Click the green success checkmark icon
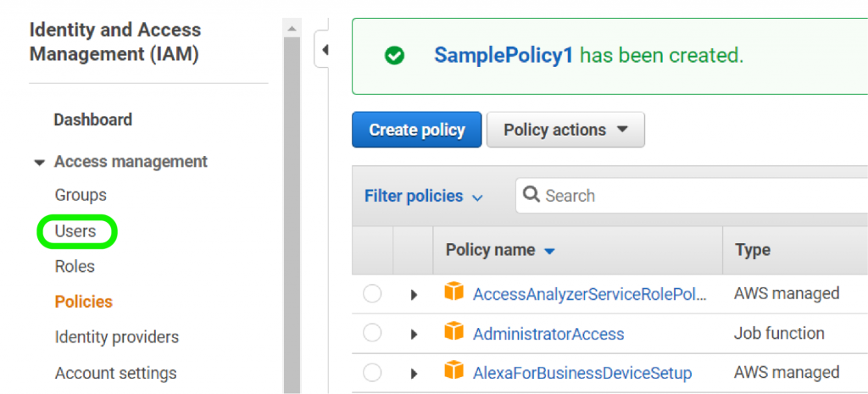This screenshot has width=868, height=394. (x=395, y=55)
